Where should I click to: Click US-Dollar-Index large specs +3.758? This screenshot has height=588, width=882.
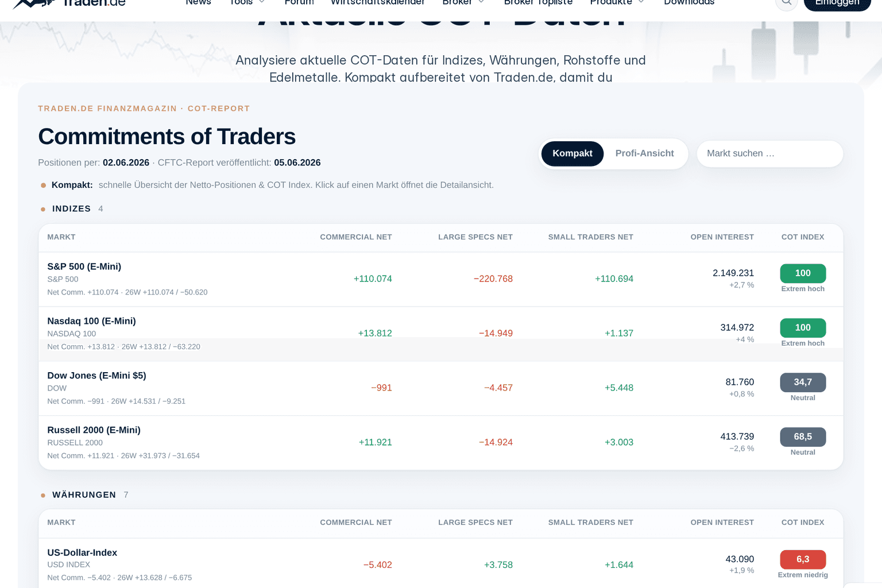tap(498, 565)
